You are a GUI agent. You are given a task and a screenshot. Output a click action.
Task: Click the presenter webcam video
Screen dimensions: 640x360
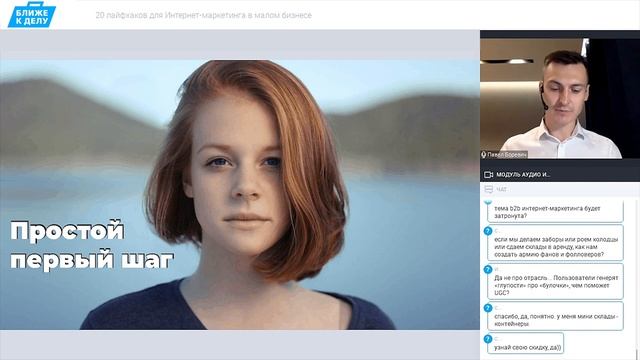point(560,98)
